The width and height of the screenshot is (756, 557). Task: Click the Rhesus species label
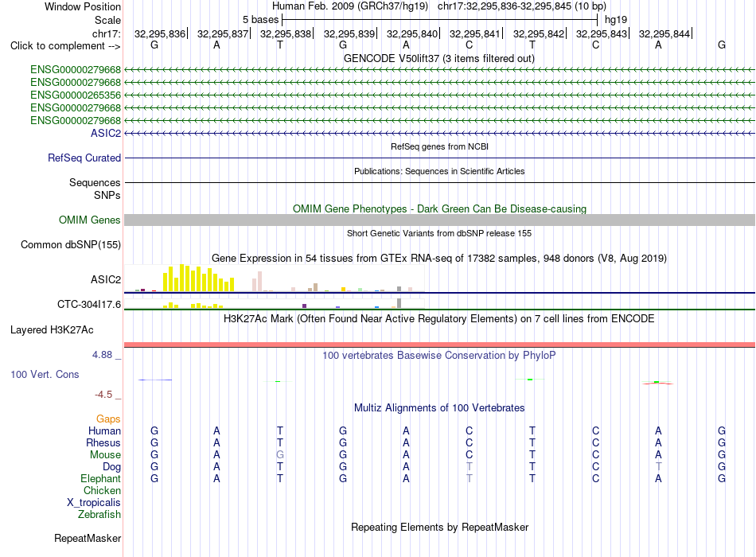click(x=103, y=442)
